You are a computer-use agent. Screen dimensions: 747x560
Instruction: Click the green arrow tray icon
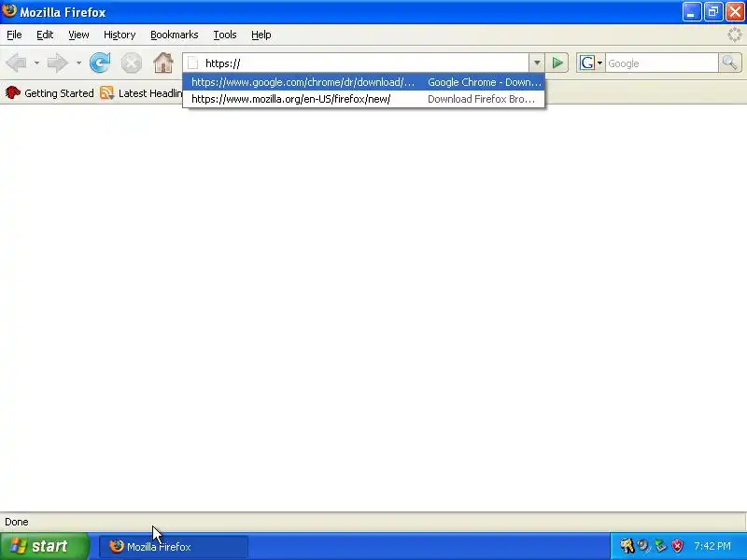click(660, 546)
